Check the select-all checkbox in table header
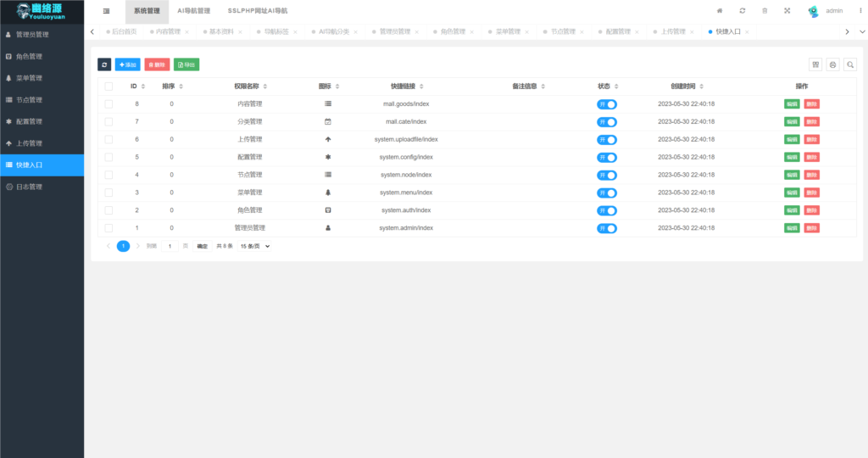Image resolution: width=868 pixels, height=458 pixels. (x=108, y=87)
